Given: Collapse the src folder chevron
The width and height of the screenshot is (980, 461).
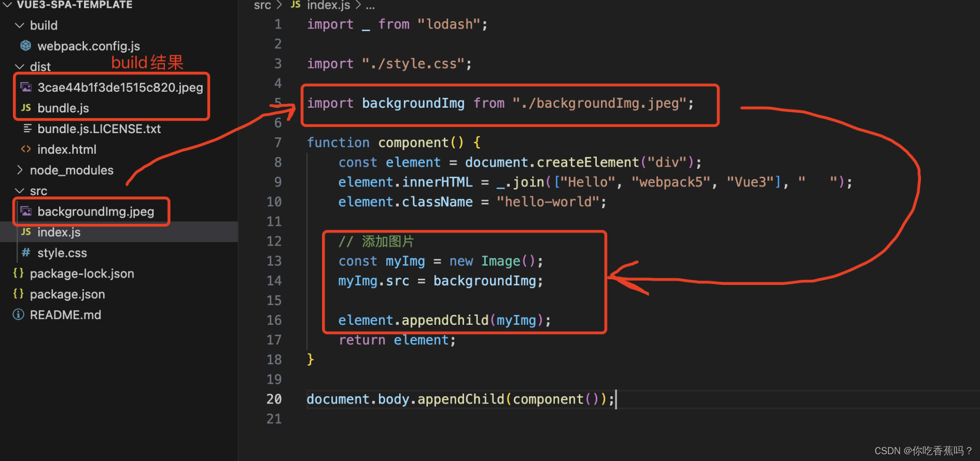Looking at the screenshot, I should pos(20,191).
